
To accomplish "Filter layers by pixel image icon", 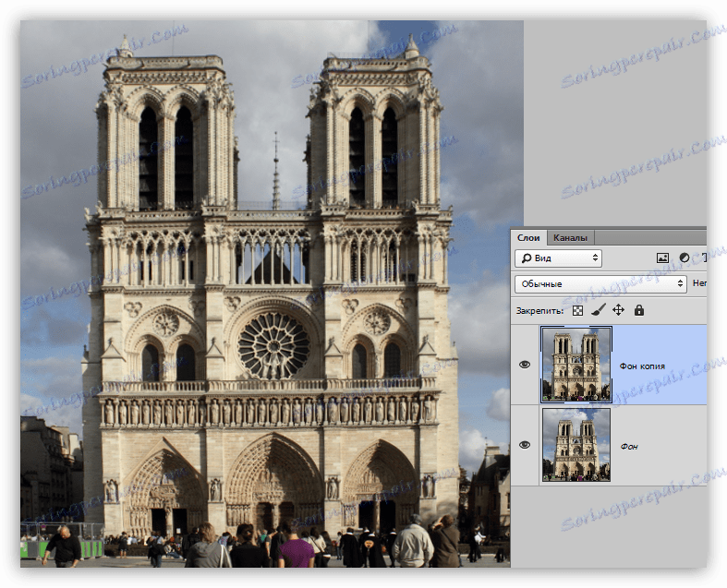I will click(x=662, y=258).
